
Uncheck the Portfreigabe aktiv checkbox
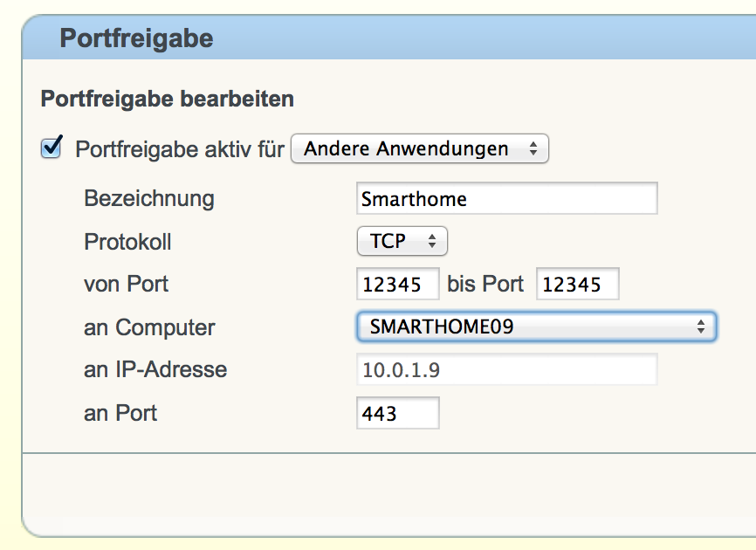point(52,148)
